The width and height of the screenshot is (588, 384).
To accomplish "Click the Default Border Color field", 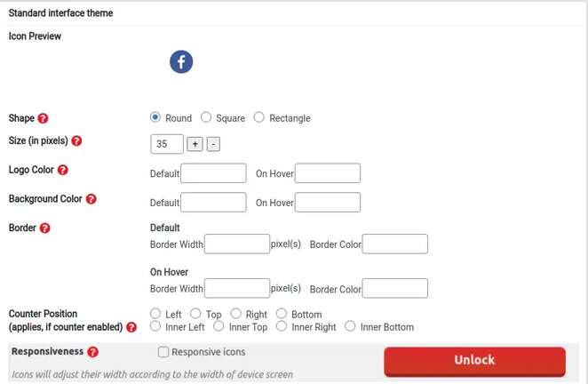I will (x=395, y=244).
